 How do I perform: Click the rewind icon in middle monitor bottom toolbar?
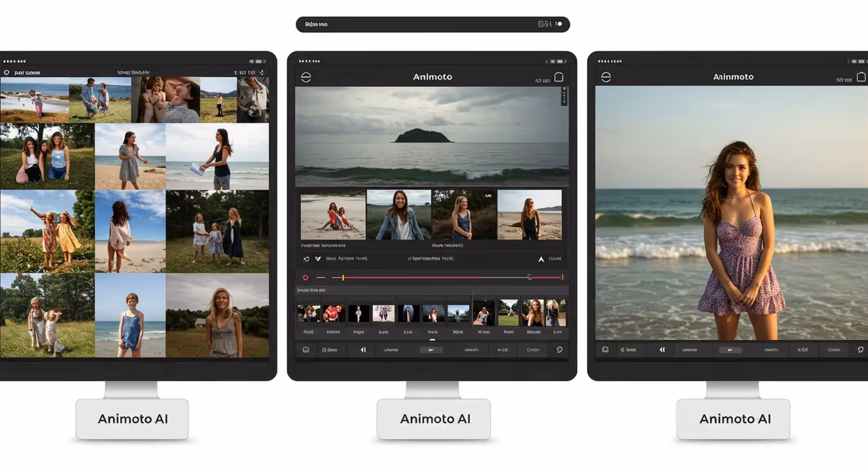(363, 350)
